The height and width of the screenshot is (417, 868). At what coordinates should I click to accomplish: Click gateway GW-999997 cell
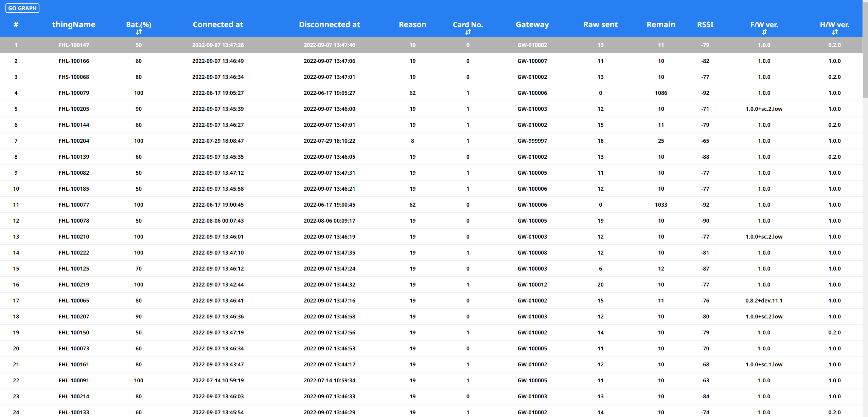[x=532, y=141]
